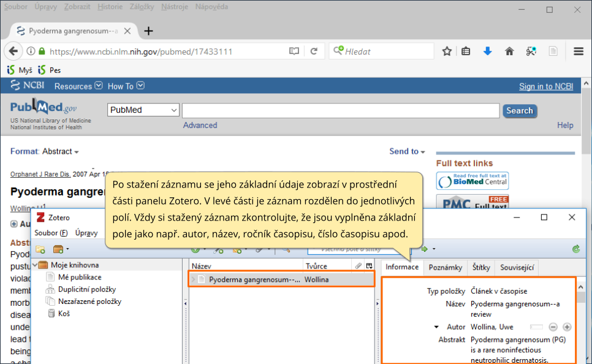This screenshot has height=364, width=592.
Task: Switch to Související tab
Action: pos(517,268)
